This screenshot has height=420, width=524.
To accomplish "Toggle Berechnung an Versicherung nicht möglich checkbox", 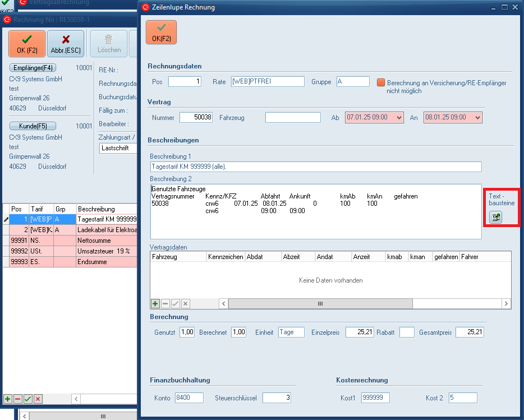I will (x=381, y=82).
